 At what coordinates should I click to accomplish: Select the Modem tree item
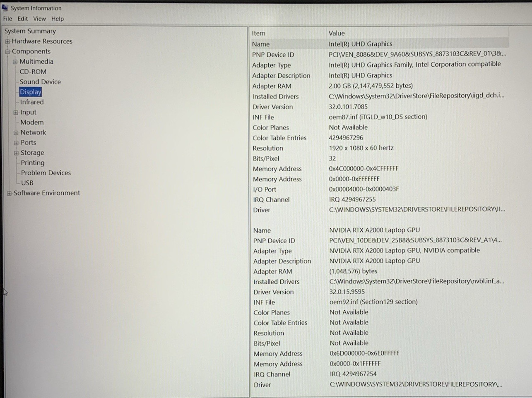(x=32, y=122)
